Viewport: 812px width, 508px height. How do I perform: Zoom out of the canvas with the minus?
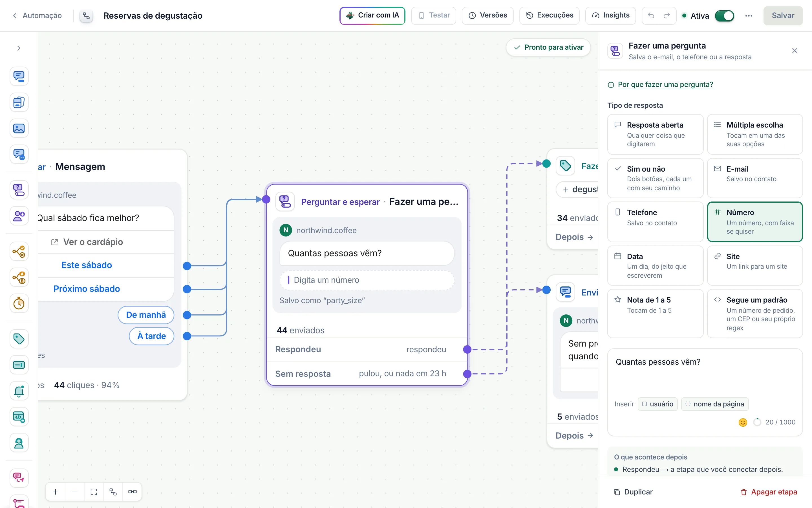pos(74,492)
